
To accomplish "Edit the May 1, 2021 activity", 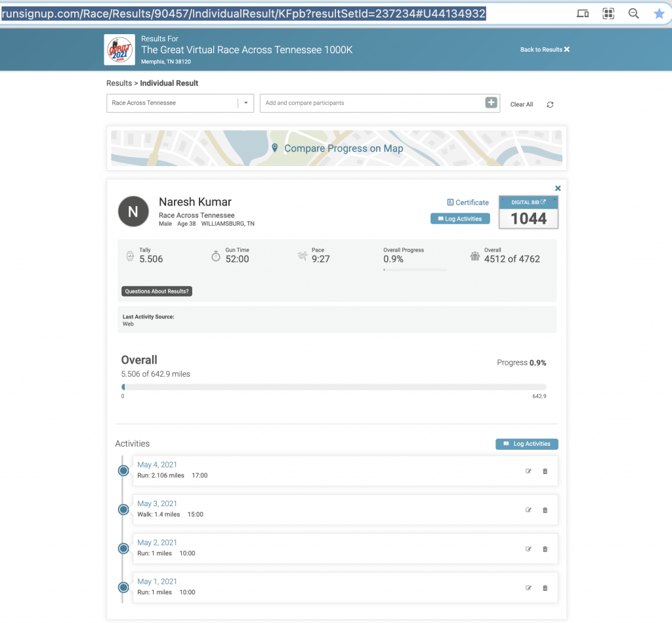I will [528, 588].
